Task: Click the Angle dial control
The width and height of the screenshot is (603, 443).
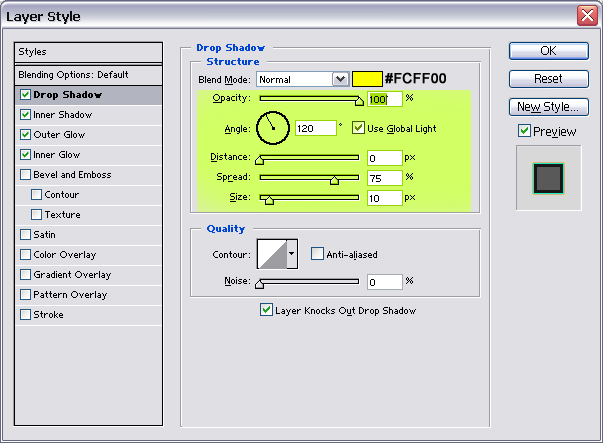Action: [x=273, y=127]
